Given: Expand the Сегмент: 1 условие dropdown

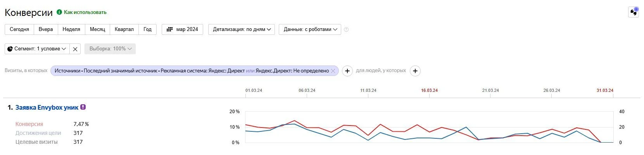Looking at the screenshot, I should (37, 49).
